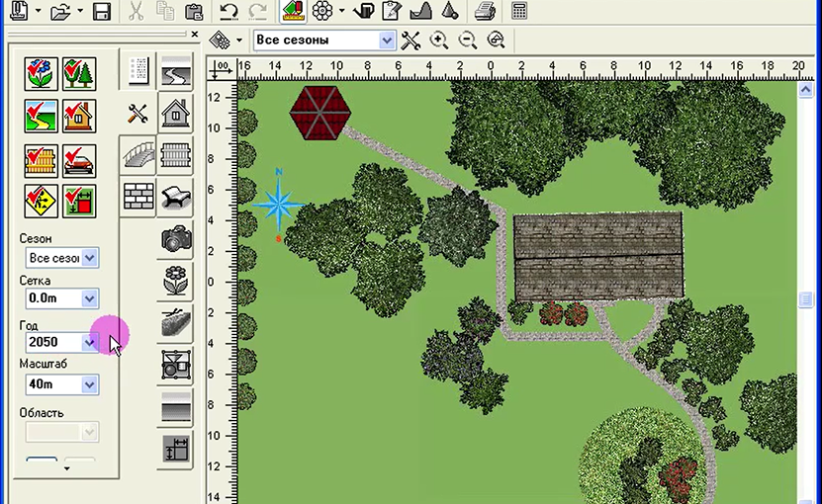Undo the last action

tap(228, 11)
